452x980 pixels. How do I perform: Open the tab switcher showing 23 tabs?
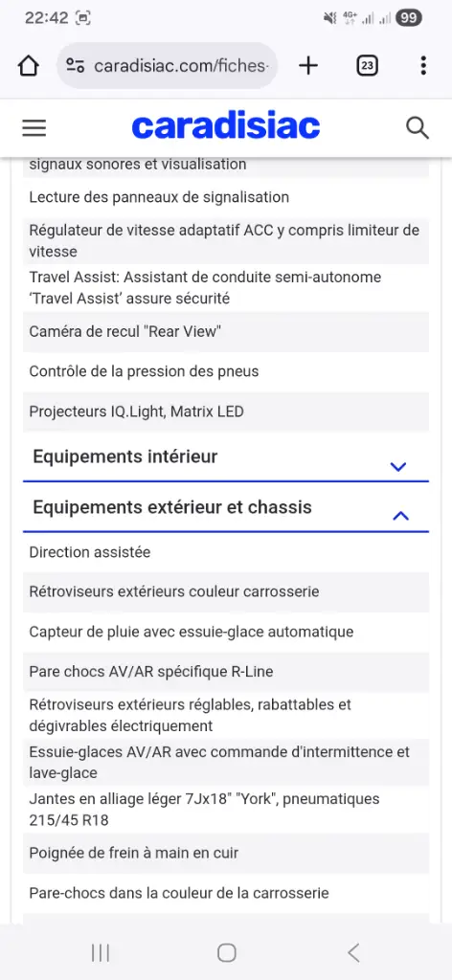pyautogui.click(x=367, y=66)
